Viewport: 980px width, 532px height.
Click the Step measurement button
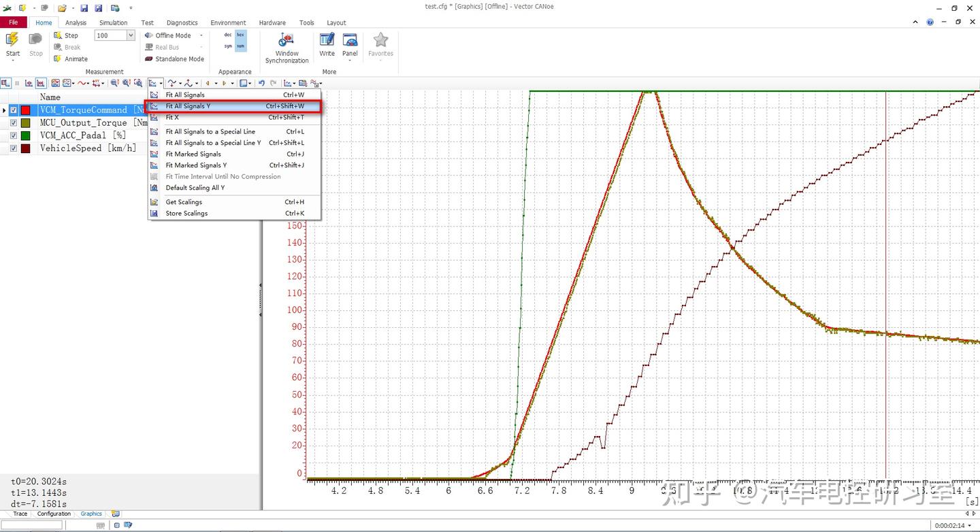(x=66, y=35)
